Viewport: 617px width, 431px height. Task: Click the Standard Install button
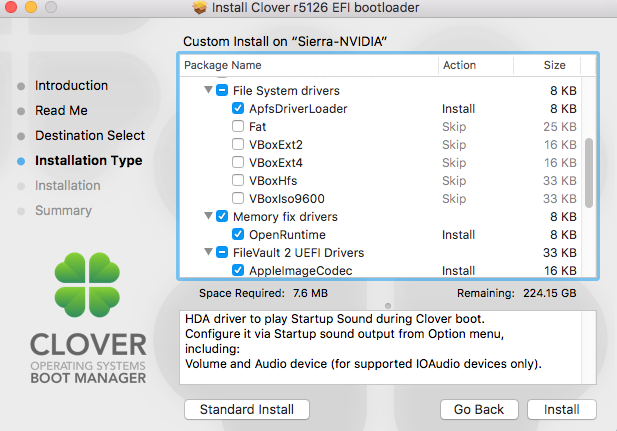tap(247, 409)
